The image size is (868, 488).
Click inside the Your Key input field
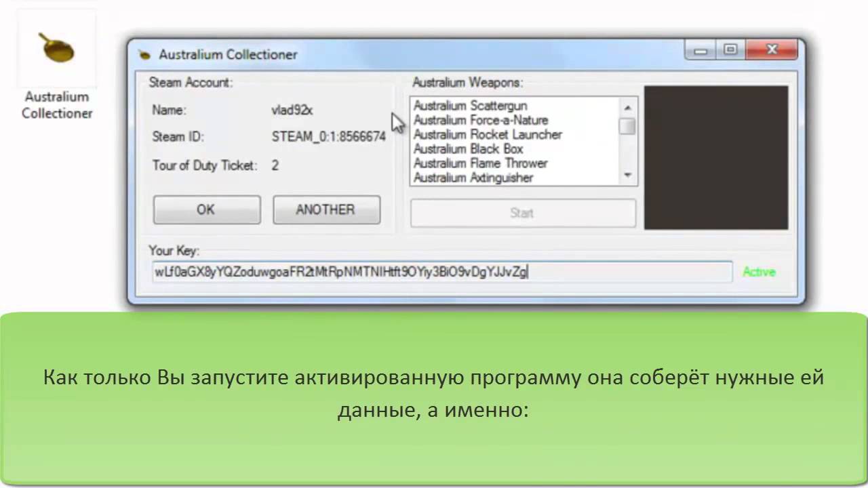click(x=442, y=272)
